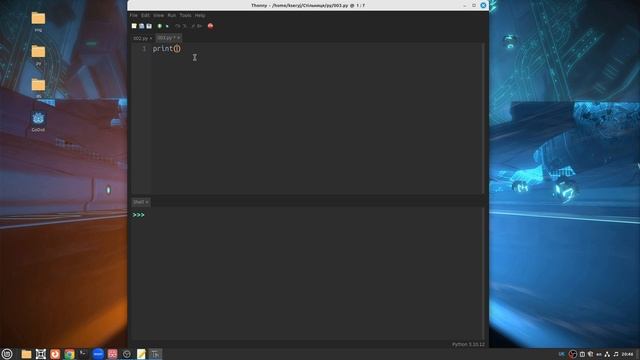Open the terminal from the taskbar
This screenshot has height=360, width=640.
[x=83, y=354]
